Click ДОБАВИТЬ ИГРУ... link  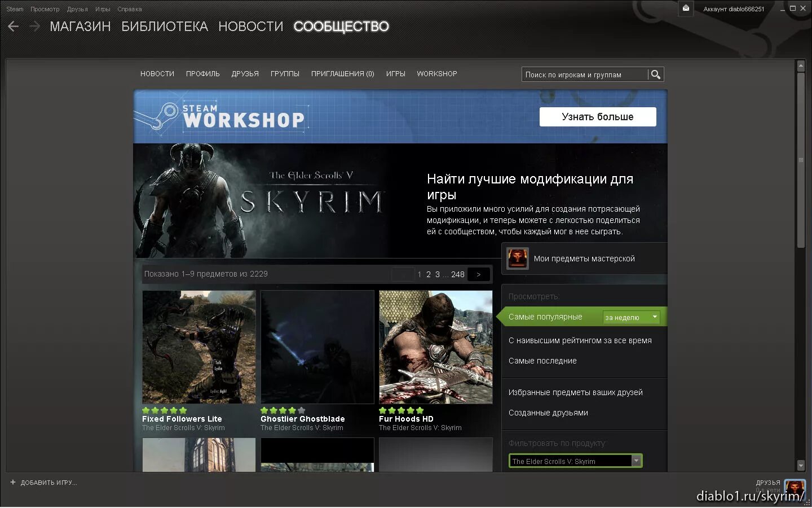coord(48,483)
